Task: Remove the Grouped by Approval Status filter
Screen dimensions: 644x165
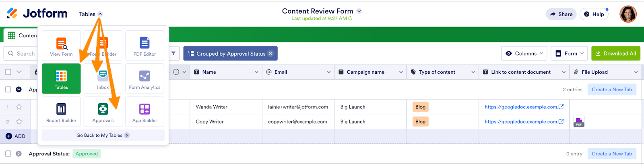Action: pos(270,53)
